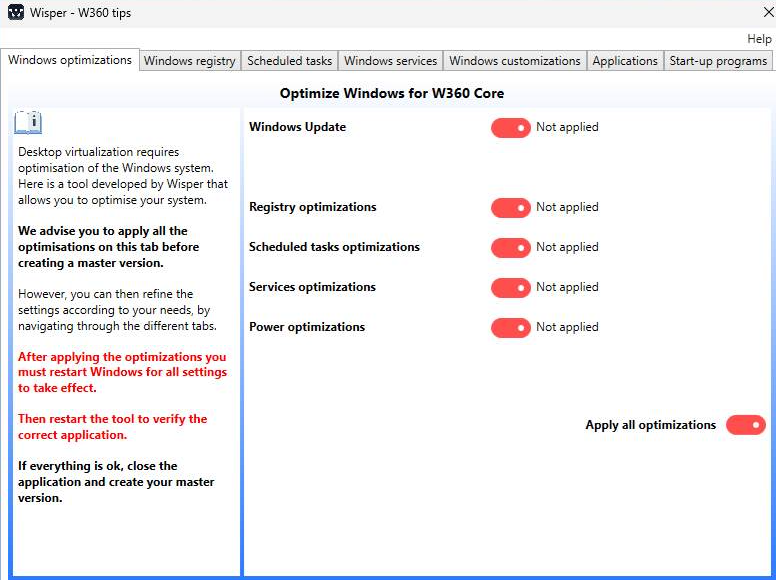Click the Registry optimizations label
The width and height of the screenshot is (776, 580).
point(313,207)
